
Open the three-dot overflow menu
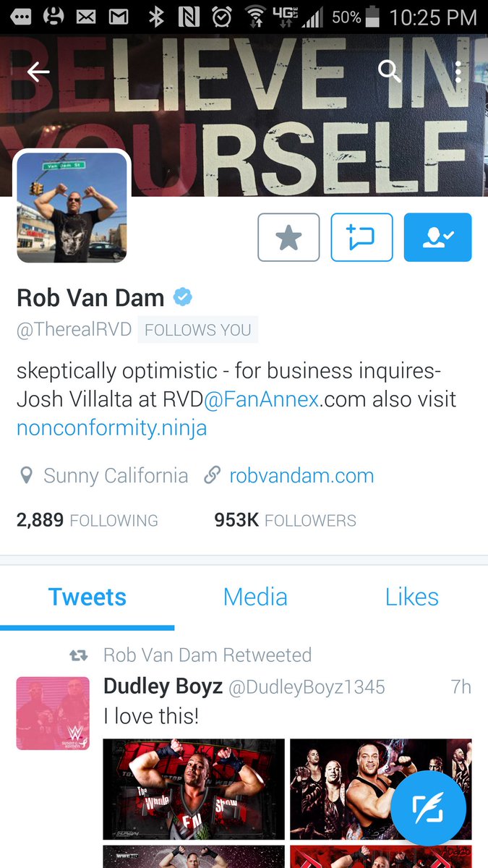click(458, 71)
